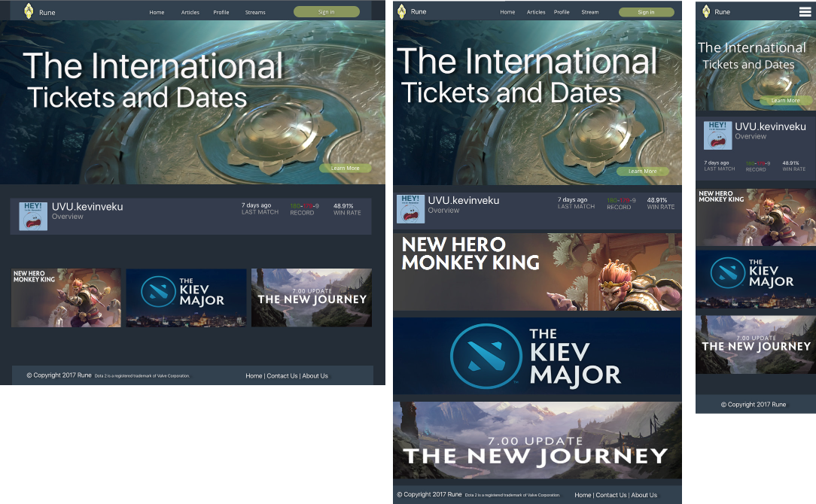Open Profile in tablet navigation bar

tap(562, 12)
